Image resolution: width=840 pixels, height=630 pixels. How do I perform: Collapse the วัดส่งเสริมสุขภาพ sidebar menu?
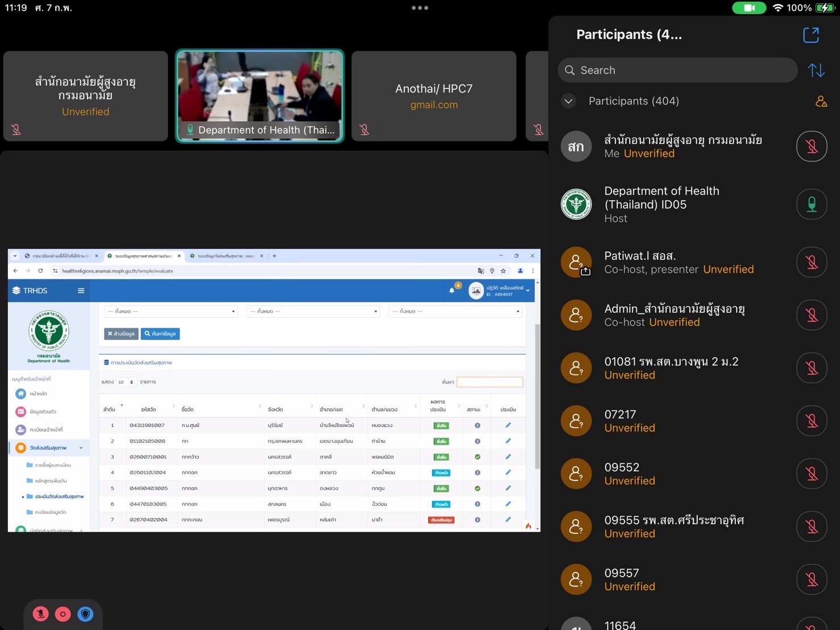[x=49, y=448]
